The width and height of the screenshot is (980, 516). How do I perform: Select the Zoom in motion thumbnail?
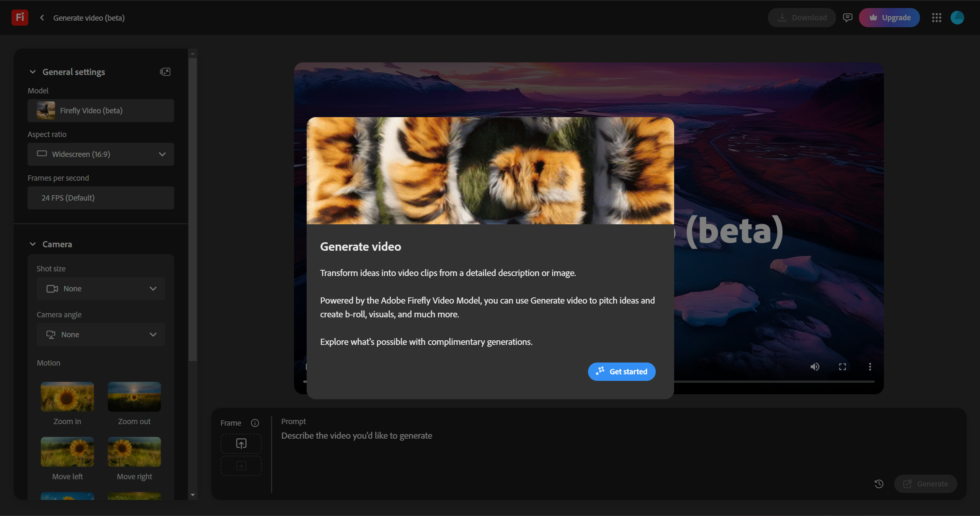(x=67, y=397)
